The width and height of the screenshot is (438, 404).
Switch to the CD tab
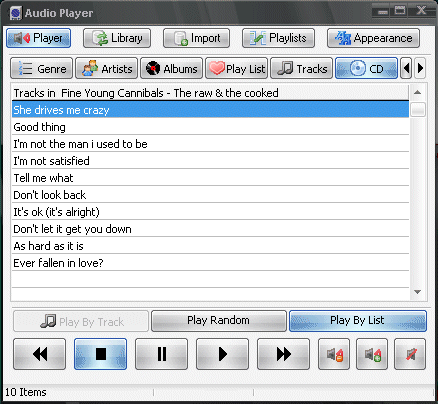[x=366, y=68]
